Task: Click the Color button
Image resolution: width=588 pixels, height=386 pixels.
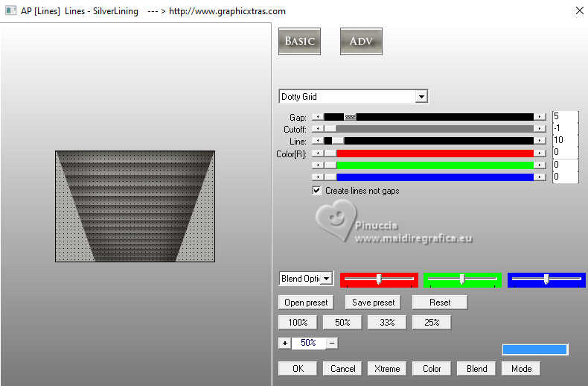Action: tap(432, 369)
